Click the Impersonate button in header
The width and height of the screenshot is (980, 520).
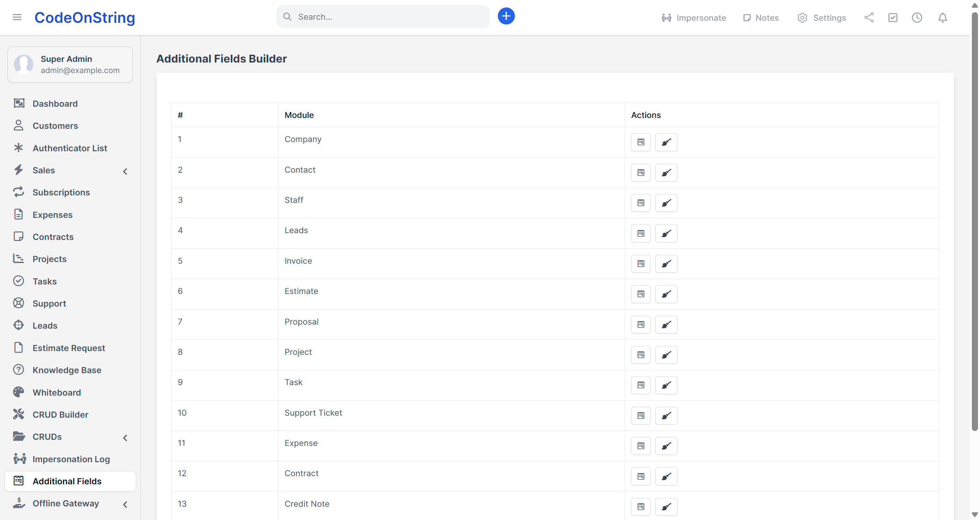pyautogui.click(x=693, y=18)
